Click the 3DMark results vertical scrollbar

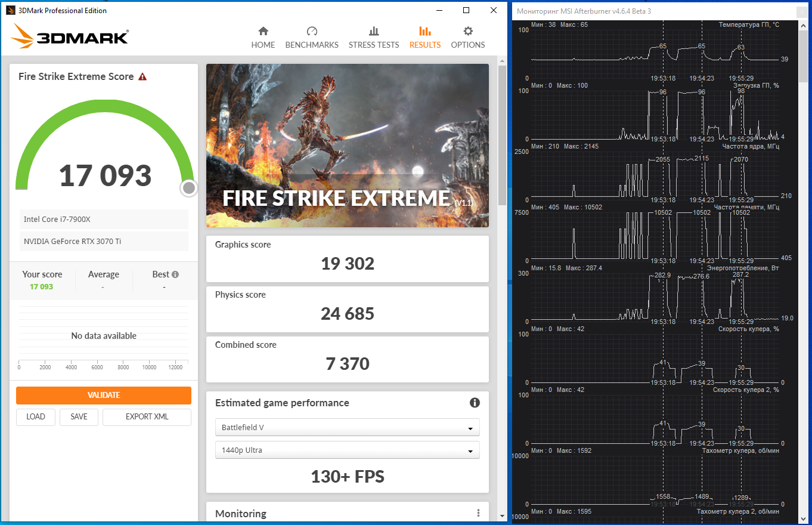(x=502, y=137)
